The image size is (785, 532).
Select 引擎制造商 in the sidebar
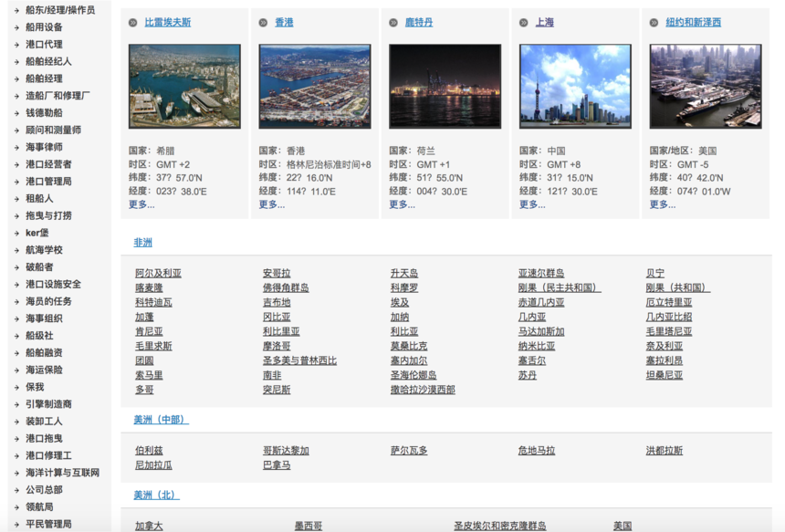pyautogui.click(x=48, y=404)
